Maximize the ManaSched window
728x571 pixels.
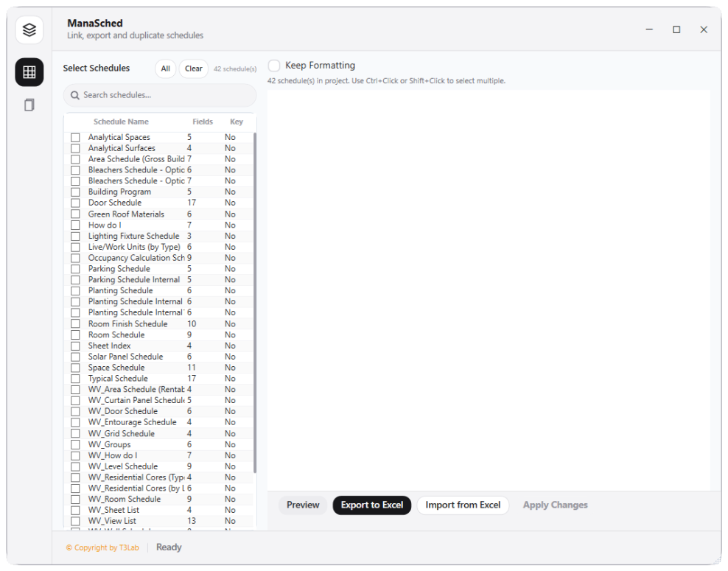[x=676, y=29]
